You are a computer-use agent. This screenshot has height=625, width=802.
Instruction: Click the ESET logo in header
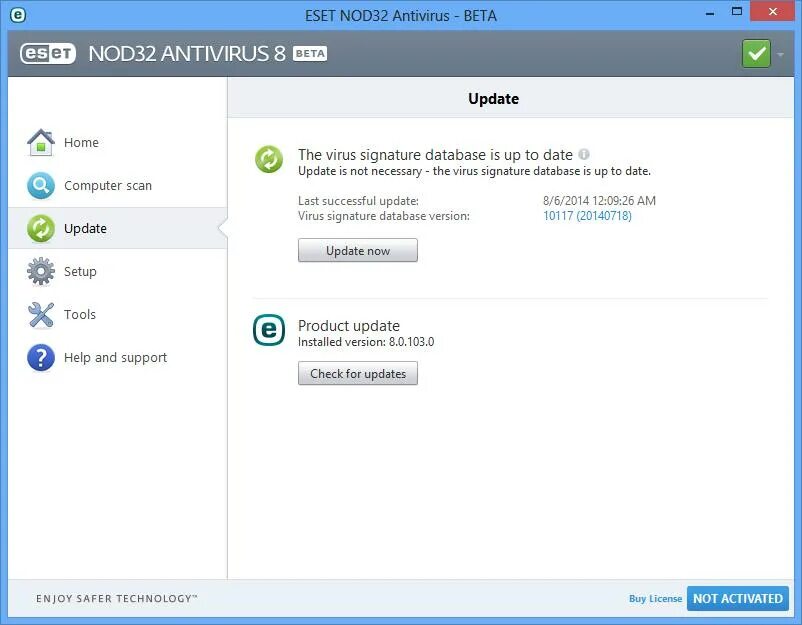tap(48, 53)
